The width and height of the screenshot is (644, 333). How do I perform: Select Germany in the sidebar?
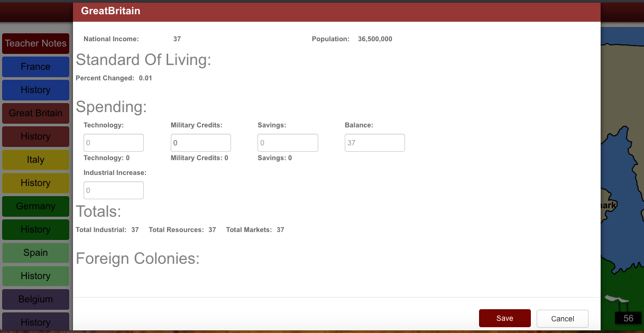point(35,206)
